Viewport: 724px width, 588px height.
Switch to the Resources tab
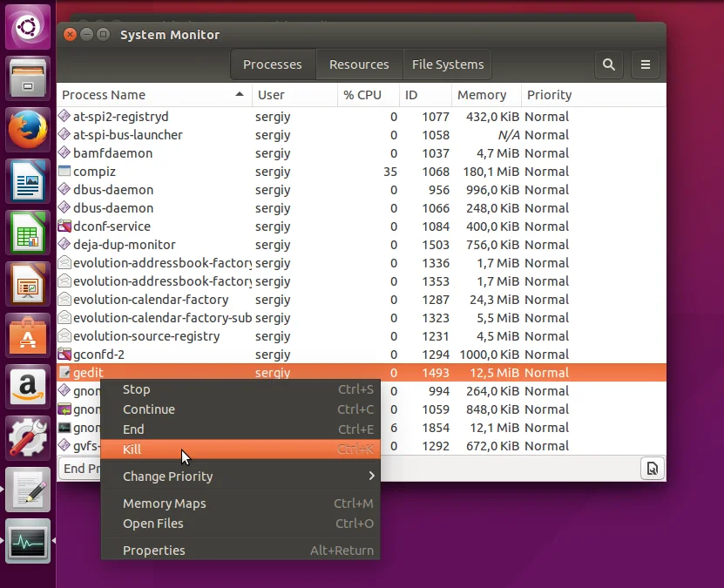pyautogui.click(x=359, y=64)
